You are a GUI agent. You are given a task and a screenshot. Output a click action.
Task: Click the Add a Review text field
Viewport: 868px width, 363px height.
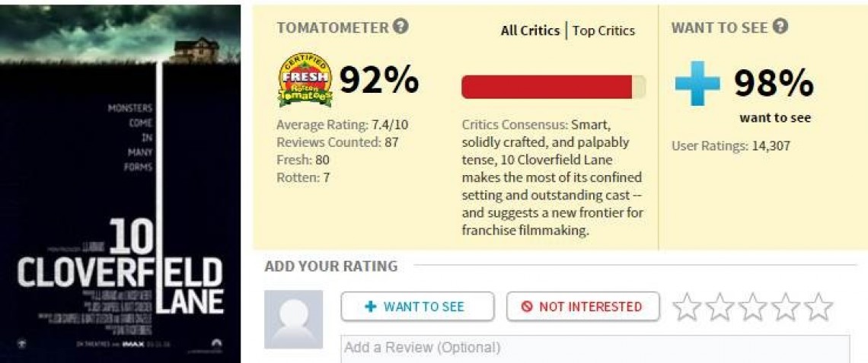(594, 349)
